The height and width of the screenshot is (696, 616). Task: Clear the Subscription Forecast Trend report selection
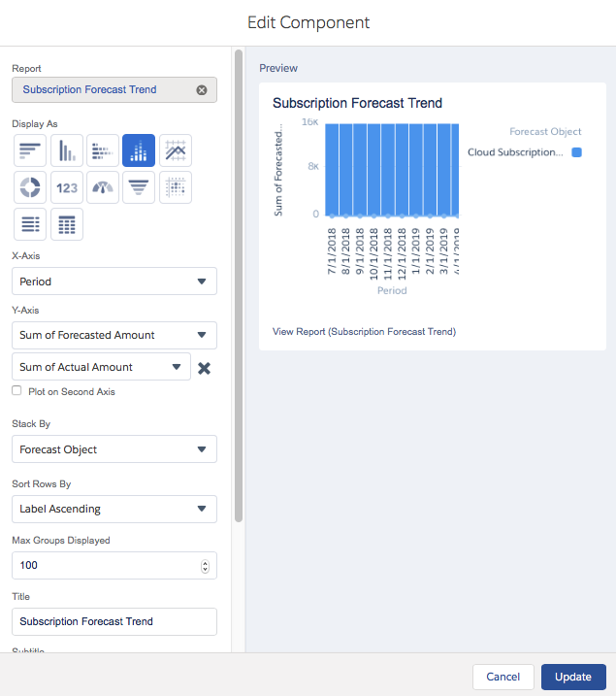[x=202, y=90]
